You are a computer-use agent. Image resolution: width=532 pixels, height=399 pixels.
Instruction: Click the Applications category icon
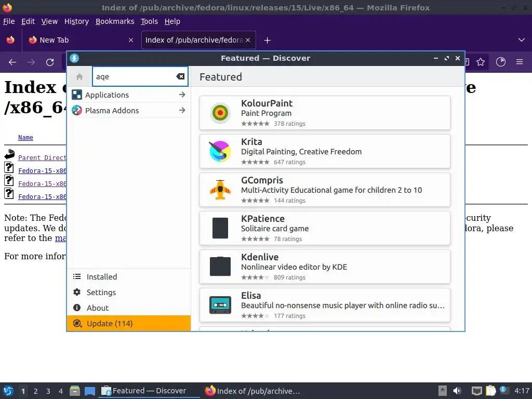tap(77, 95)
